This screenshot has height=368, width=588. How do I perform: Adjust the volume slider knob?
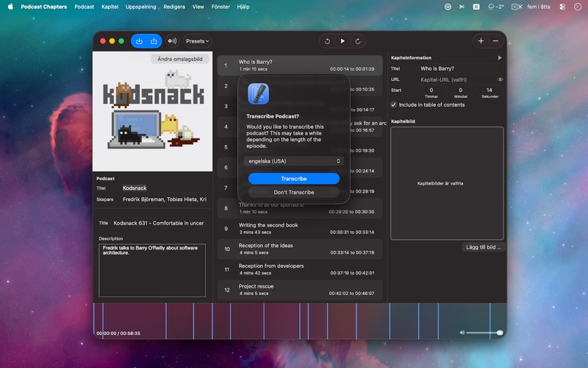pos(500,333)
